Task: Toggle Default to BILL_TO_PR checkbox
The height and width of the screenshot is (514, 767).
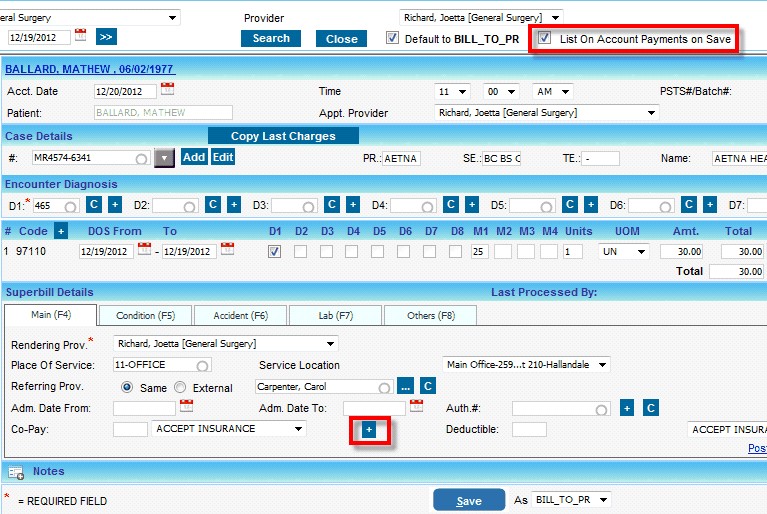Action: point(392,39)
